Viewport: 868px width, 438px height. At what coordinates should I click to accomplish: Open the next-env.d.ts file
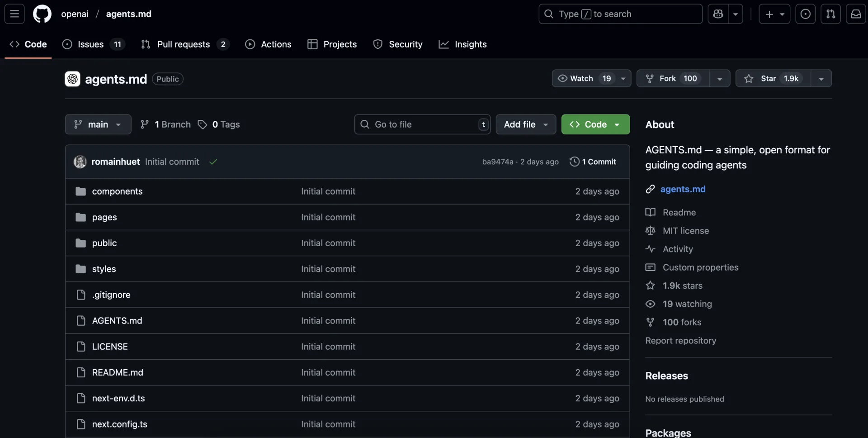point(118,398)
